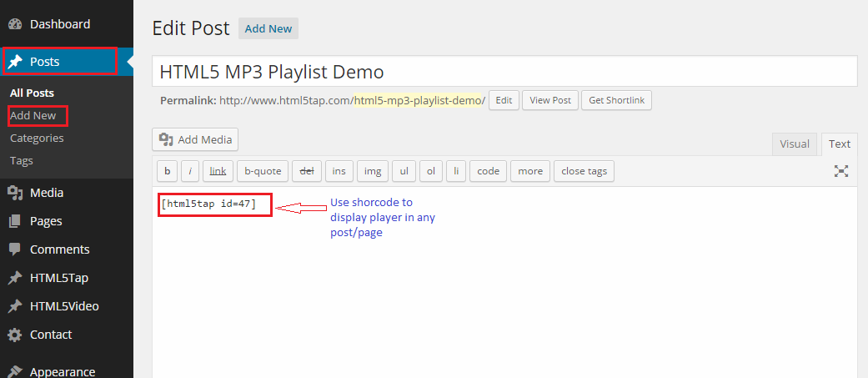Open Categories submenu item

click(37, 138)
